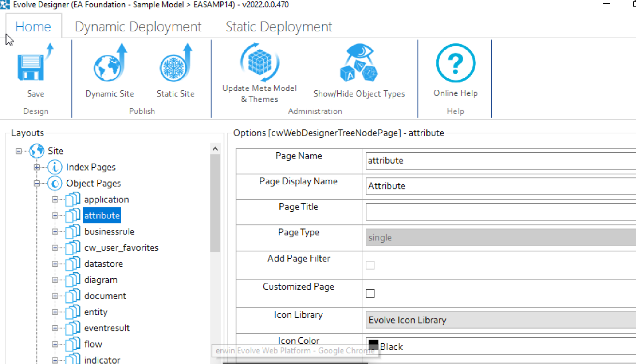Collapse the Object Pages node
The height and width of the screenshot is (364, 636).
pos(37,183)
